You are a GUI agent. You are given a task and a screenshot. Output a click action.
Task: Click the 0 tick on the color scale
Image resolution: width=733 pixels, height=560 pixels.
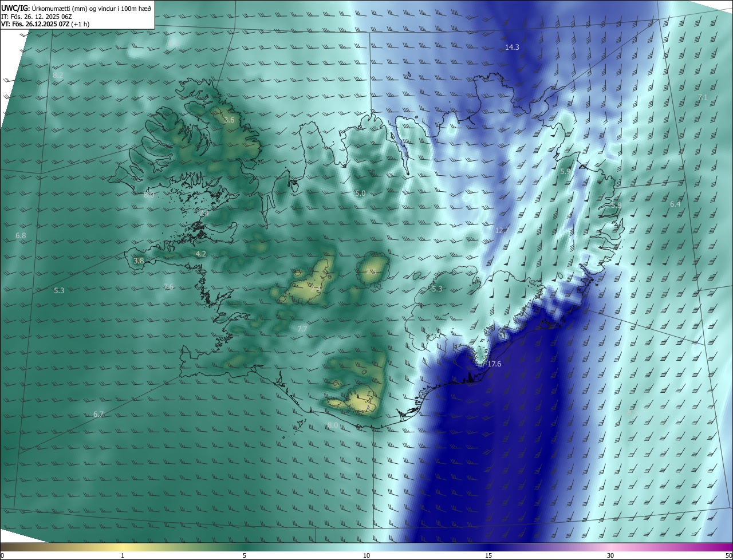[2, 555]
